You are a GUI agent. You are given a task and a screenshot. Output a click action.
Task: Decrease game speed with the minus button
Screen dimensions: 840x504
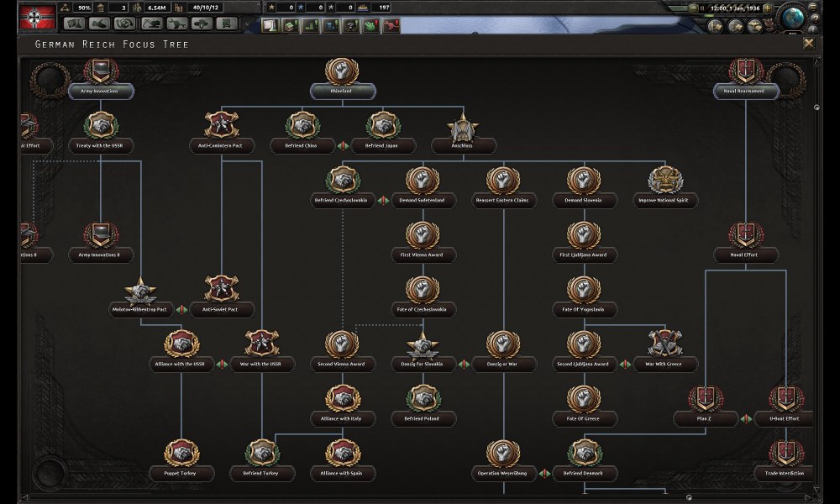click(x=694, y=8)
